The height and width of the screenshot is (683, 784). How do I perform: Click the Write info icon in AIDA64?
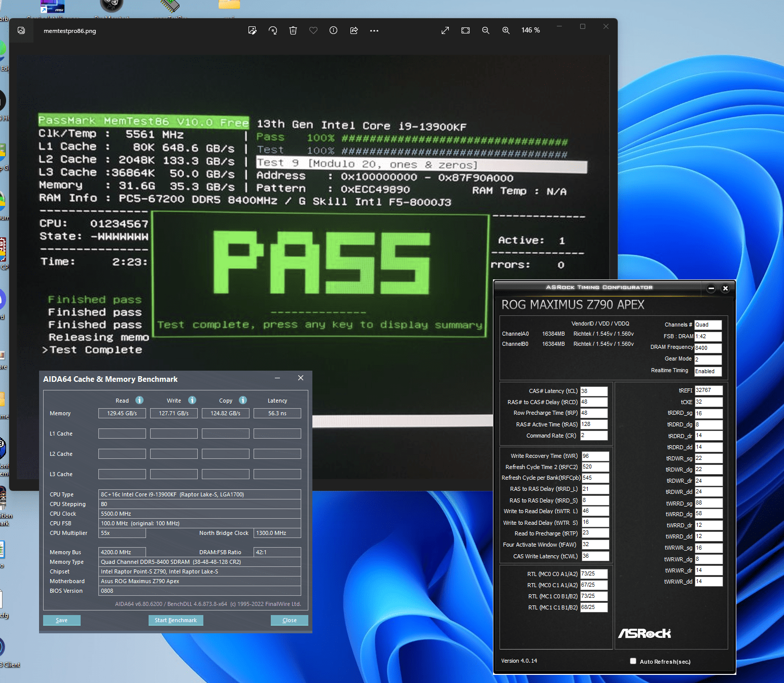tap(192, 400)
